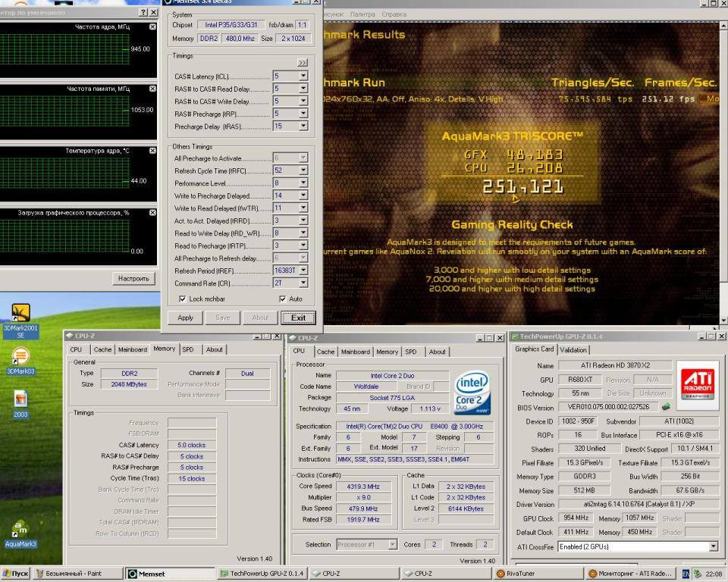Toggle the Lock mchbar checkbox
Screen dimensions: 728x582
pyautogui.click(x=183, y=299)
